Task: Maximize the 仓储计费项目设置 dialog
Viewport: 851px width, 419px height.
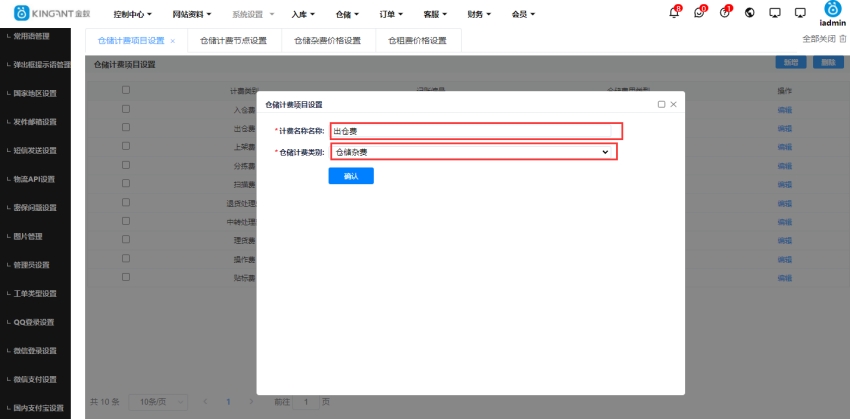Action: coord(661,104)
